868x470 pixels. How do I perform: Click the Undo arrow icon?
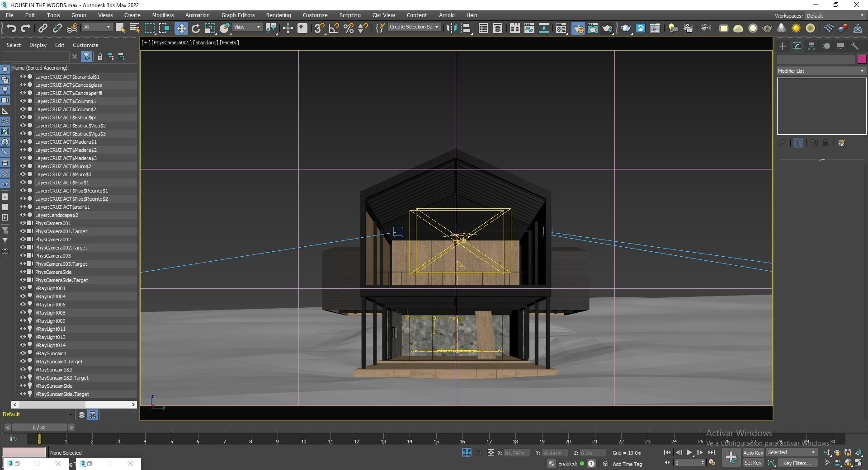click(11, 28)
